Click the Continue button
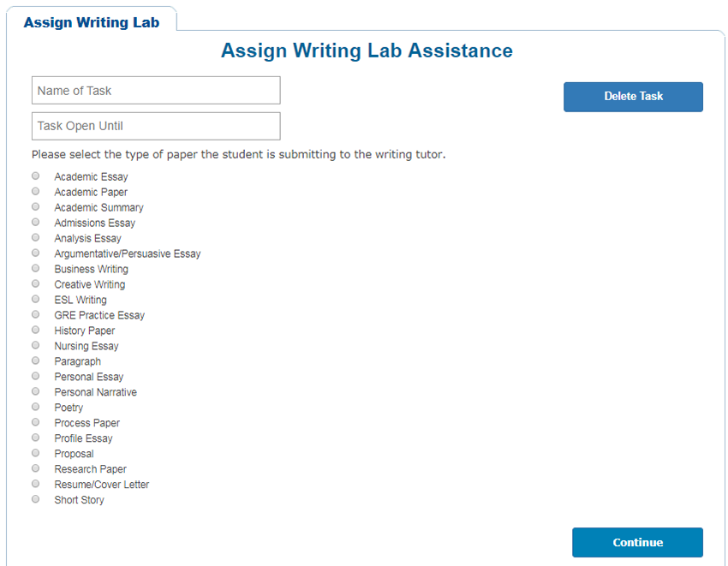The image size is (728, 566). pos(637,543)
